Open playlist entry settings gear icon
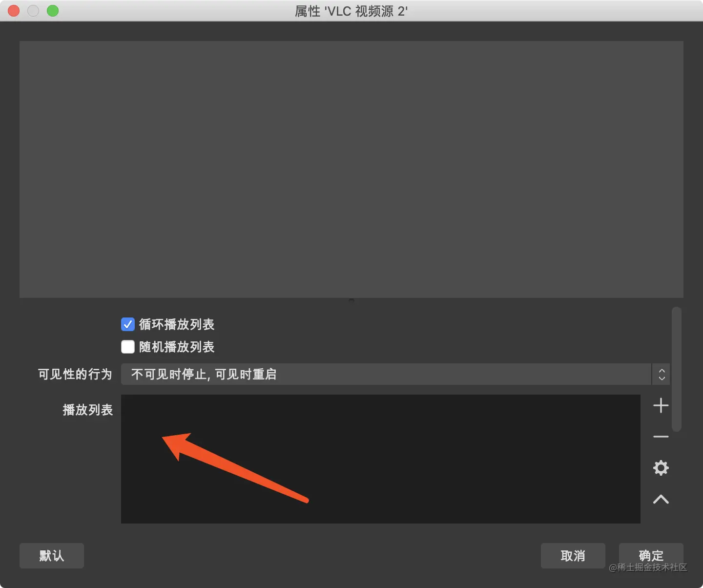The width and height of the screenshot is (703, 588). coord(661,468)
